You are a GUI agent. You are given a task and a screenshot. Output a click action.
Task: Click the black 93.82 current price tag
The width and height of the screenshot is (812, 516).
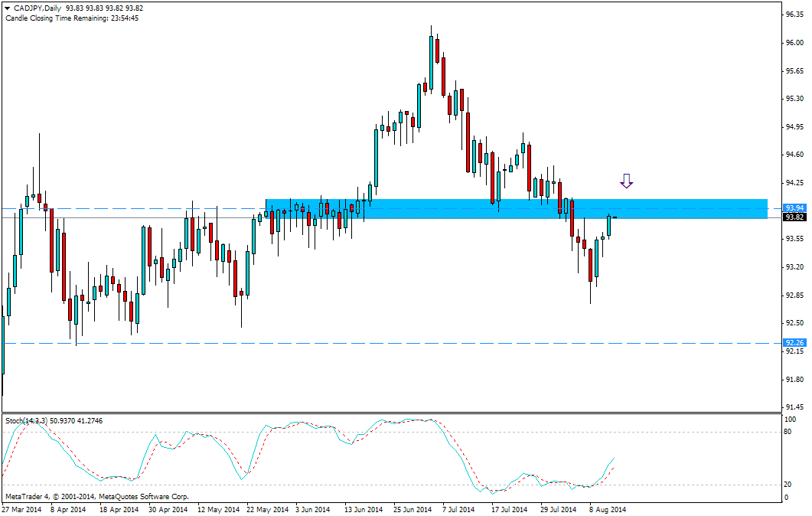[794, 217]
